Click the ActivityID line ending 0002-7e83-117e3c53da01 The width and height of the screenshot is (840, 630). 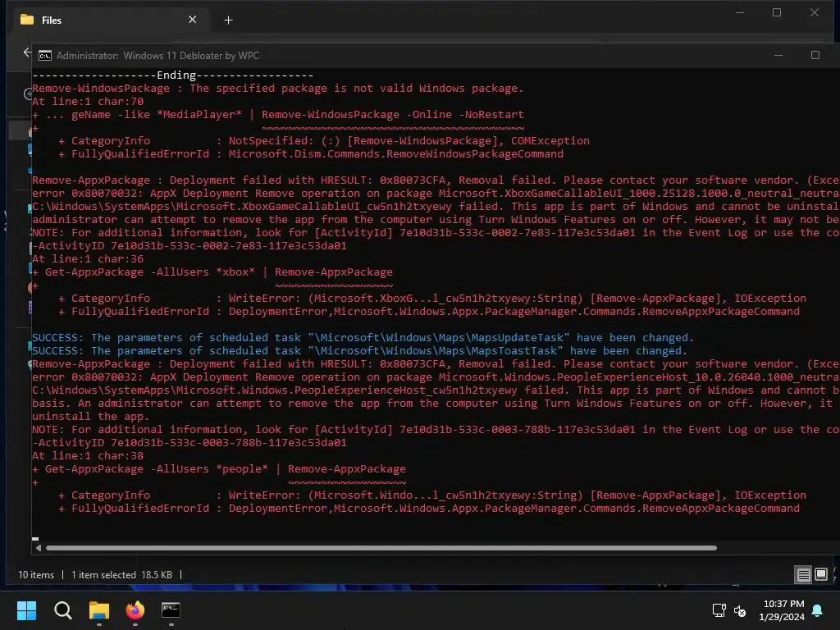[x=189, y=246]
